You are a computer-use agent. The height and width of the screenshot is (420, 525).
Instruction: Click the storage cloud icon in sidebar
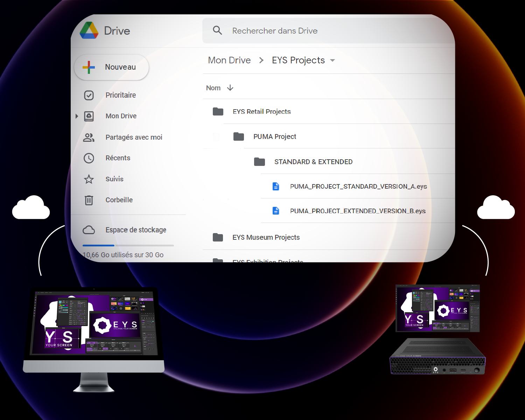(89, 230)
